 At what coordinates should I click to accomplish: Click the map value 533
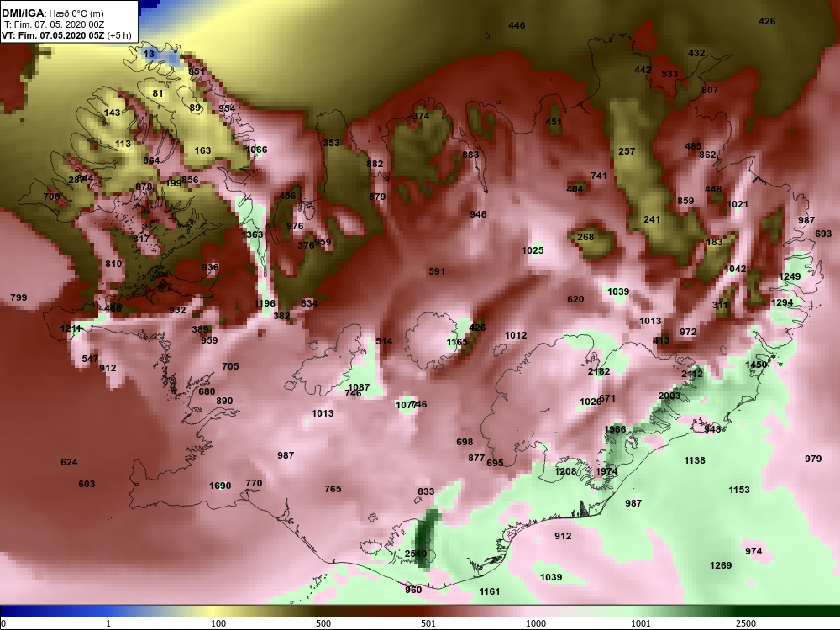click(x=669, y=74)
